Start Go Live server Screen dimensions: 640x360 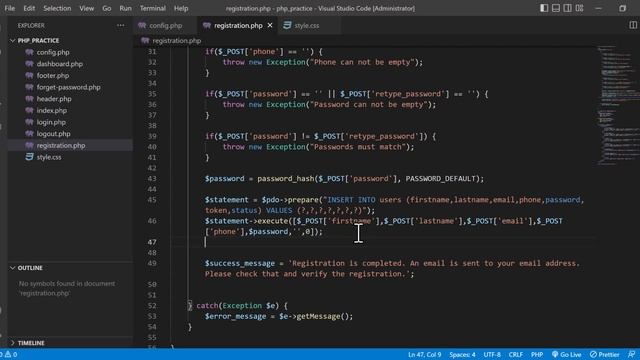pos(567,354)
